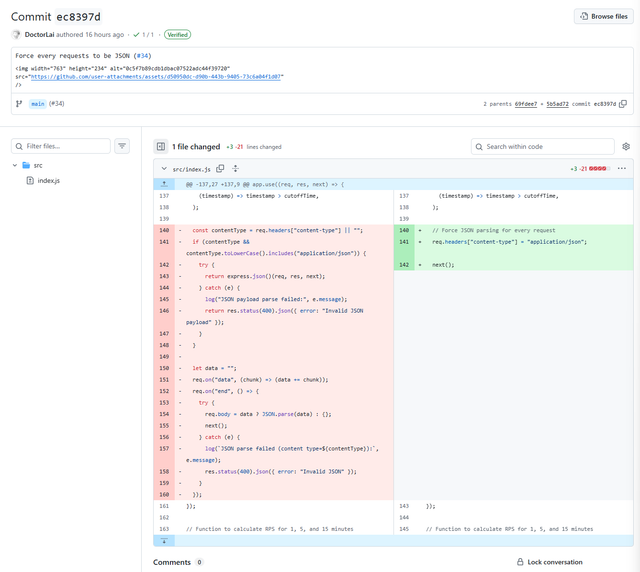The width and height of the screenshot is (640, 572).
Task: Click the Comments 0 heading
Action: 178,562
